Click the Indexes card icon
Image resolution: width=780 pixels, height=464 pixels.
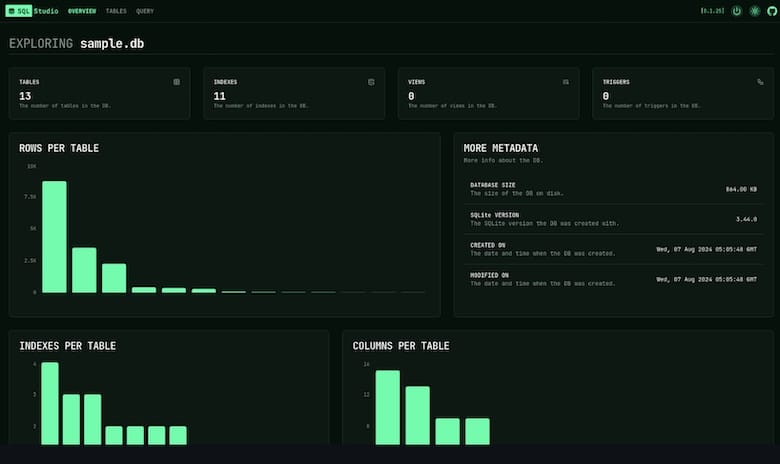click(371, 82)
